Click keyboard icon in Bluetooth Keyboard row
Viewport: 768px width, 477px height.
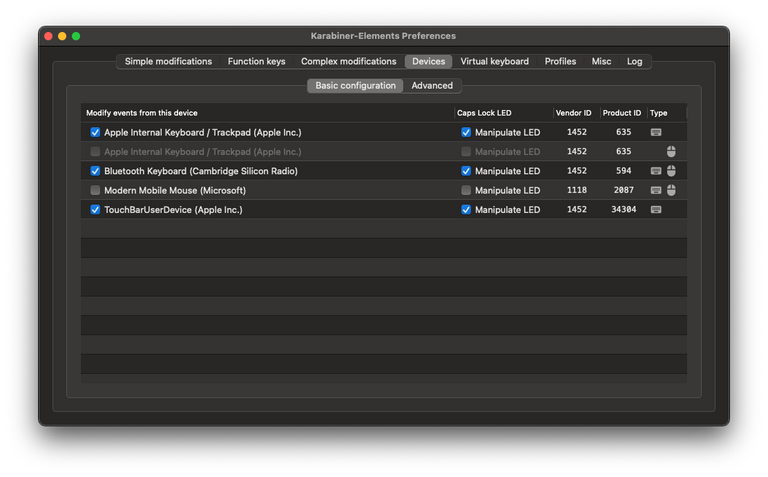coord(656,171)
